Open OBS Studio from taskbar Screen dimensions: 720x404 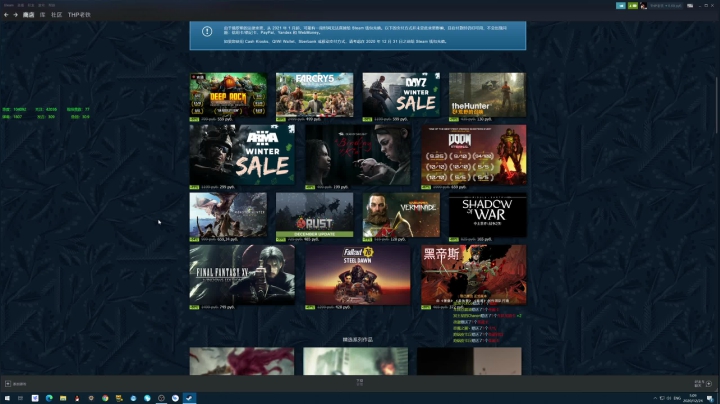pyautogui.click(x=161, y=398)
